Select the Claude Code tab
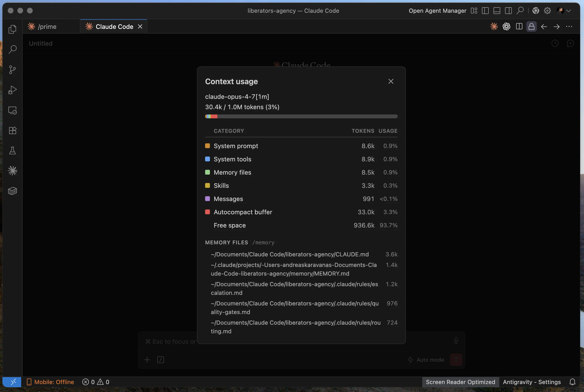The image size is (584, 392). (x=114, y=26)
